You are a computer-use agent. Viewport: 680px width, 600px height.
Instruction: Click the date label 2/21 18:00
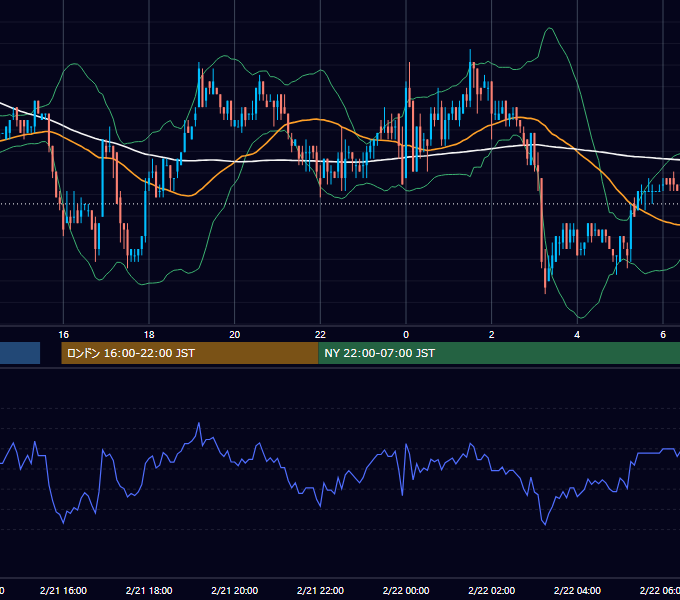point(149,590)
